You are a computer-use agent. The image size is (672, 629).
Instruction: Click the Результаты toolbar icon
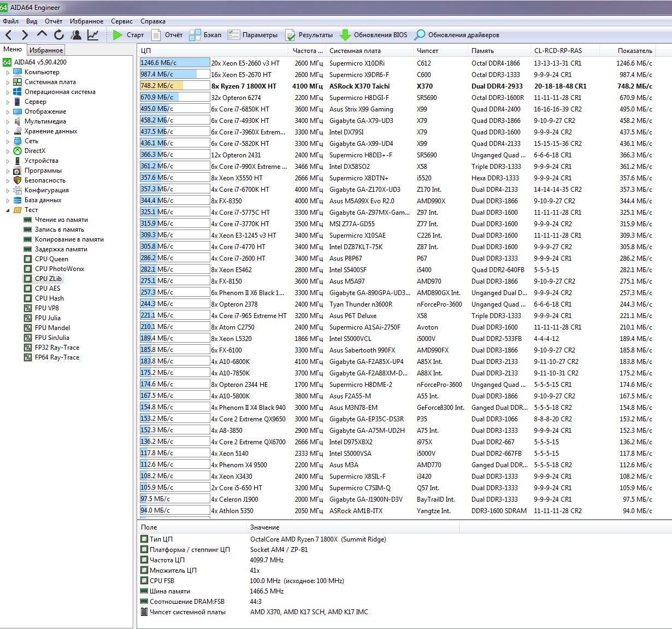pyautogui.click(x=290, y=35)
